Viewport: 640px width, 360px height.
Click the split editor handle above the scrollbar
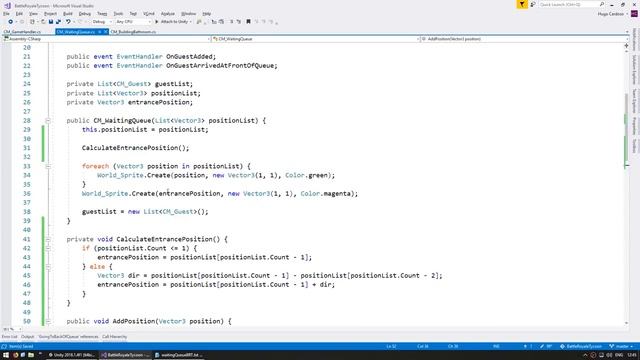(x=627, y=45)
